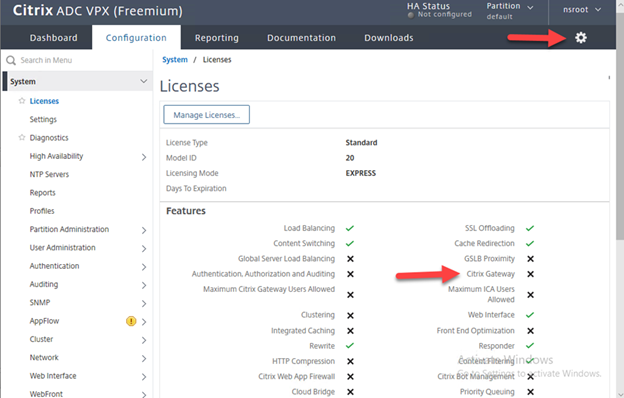Image resolution: width=624 pixels, height=398 pixels.
Task: Click the Citrix Gateway X mark
Action: click(530, 274)
